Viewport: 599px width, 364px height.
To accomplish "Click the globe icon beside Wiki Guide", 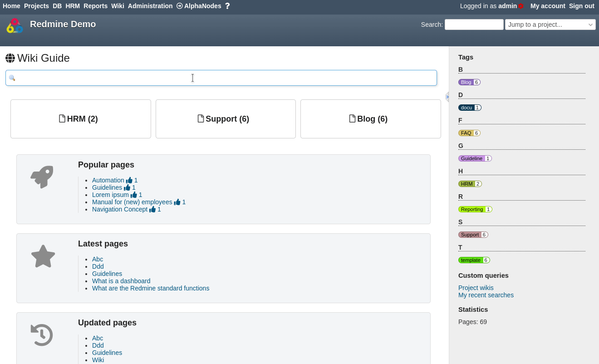I will pyautogui.click(x=10, y=58).
